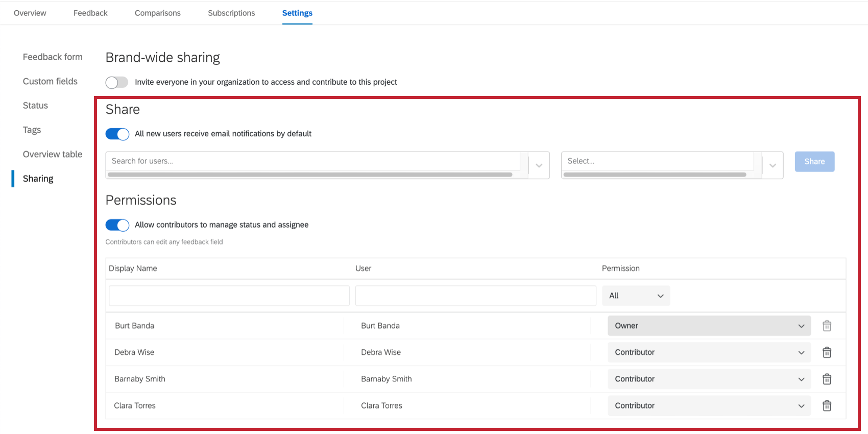Click the Share button
The image size is (868, 434).
pos(814,161)
